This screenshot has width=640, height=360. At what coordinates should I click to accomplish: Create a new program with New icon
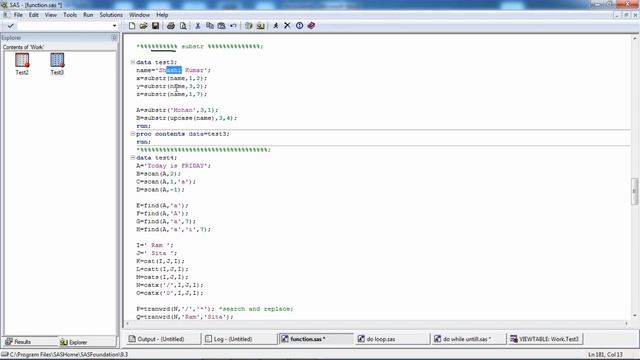pos(132,26)
